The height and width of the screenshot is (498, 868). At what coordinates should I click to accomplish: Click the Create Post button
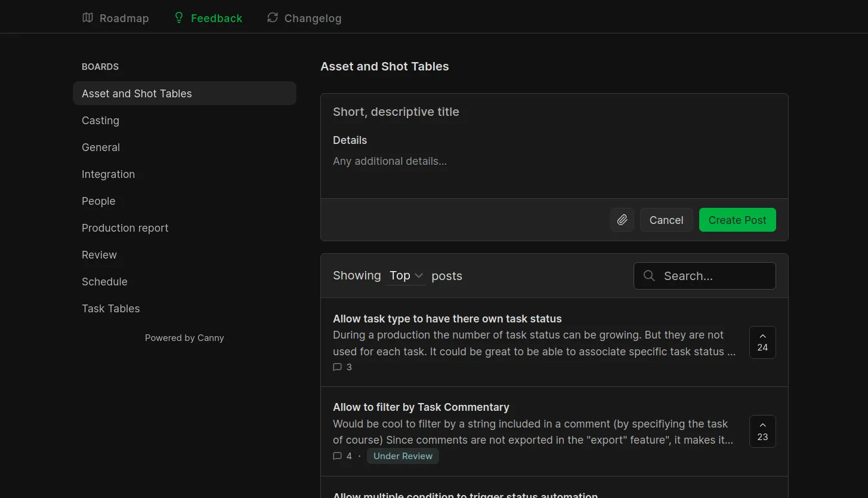click(737, 220)
